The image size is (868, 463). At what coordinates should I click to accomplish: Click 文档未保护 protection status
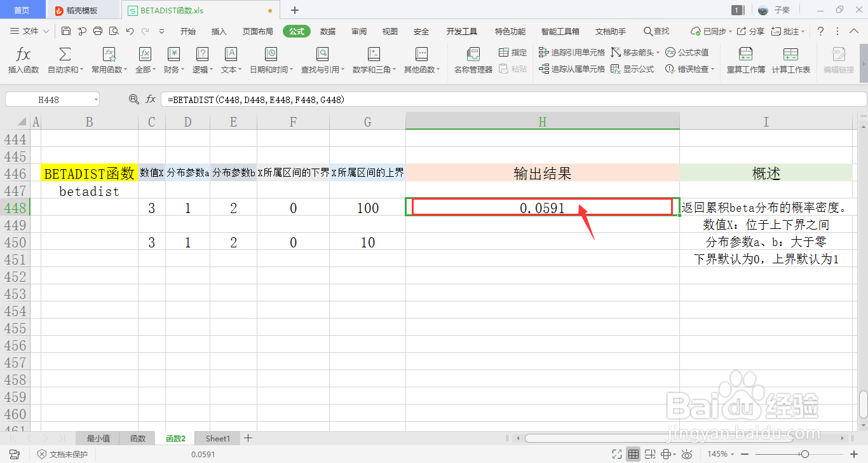tap(62, 454)
